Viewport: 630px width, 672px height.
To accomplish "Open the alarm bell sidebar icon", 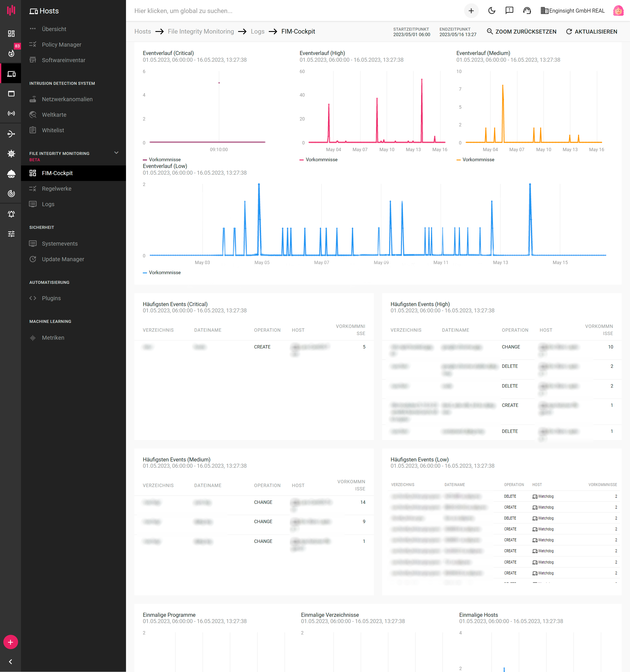I will pyautogui.click(x=12, y=214).
